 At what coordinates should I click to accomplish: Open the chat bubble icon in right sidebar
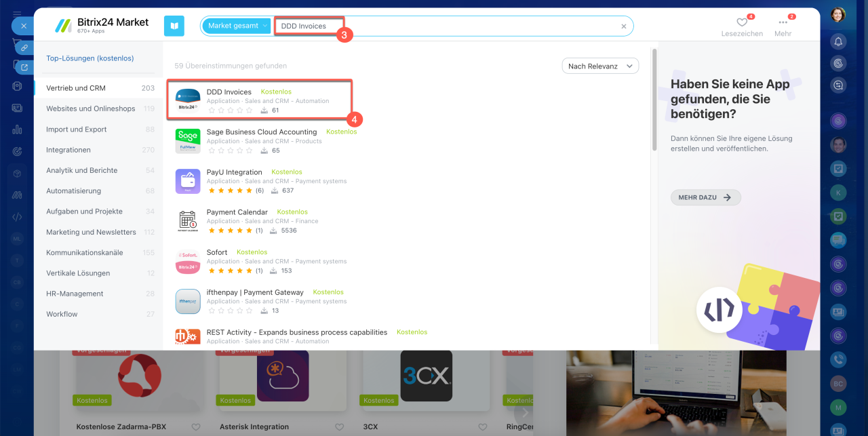point(838,239)
